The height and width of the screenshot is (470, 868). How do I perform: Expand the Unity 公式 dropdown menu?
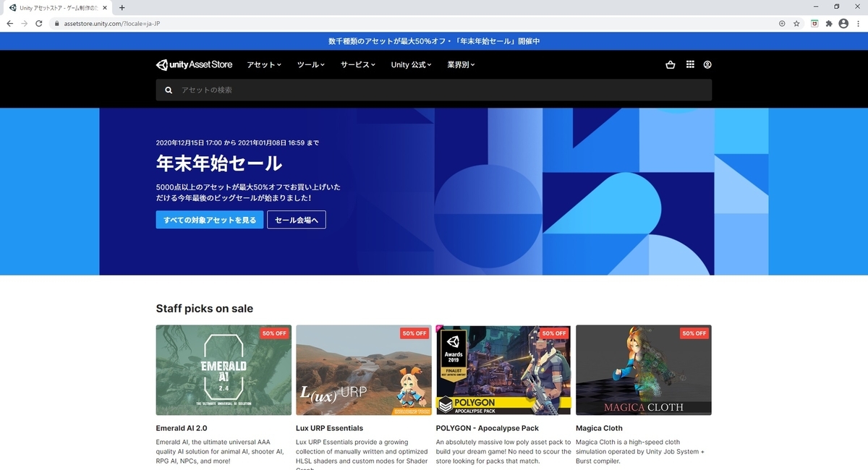click(411, 65)
